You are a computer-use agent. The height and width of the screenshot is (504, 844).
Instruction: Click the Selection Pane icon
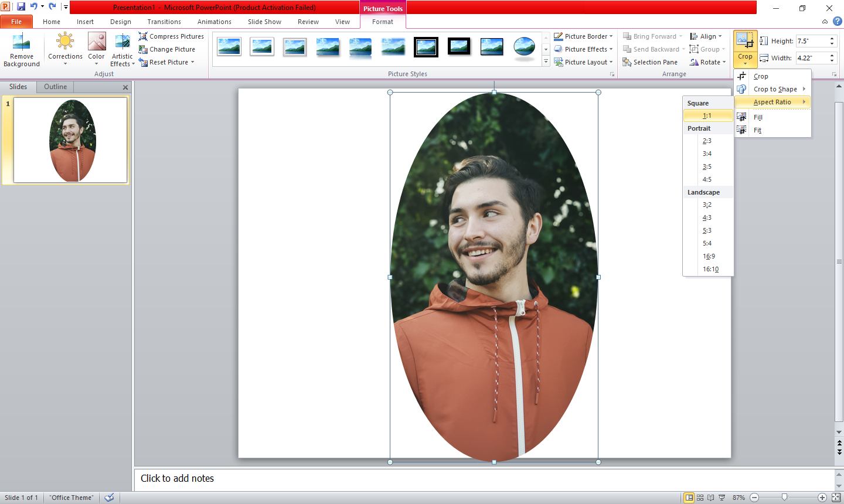coord(627,62)
